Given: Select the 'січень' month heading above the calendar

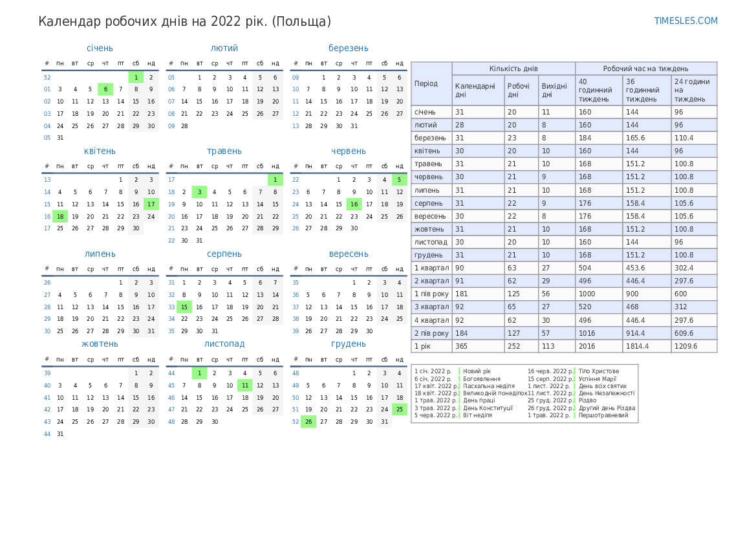Looking at the screenshot, I should (x=100, y=49).
